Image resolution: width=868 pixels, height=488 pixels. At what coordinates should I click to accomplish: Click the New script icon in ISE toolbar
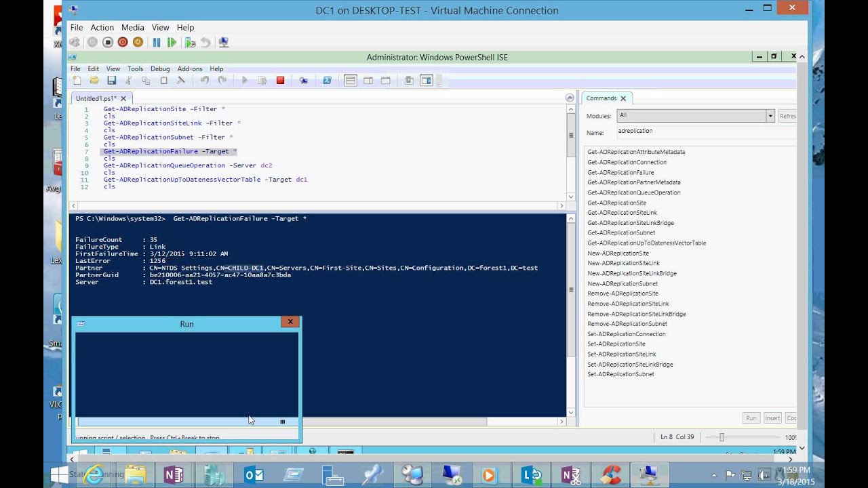pyautogui.click(x=77, y=81)
